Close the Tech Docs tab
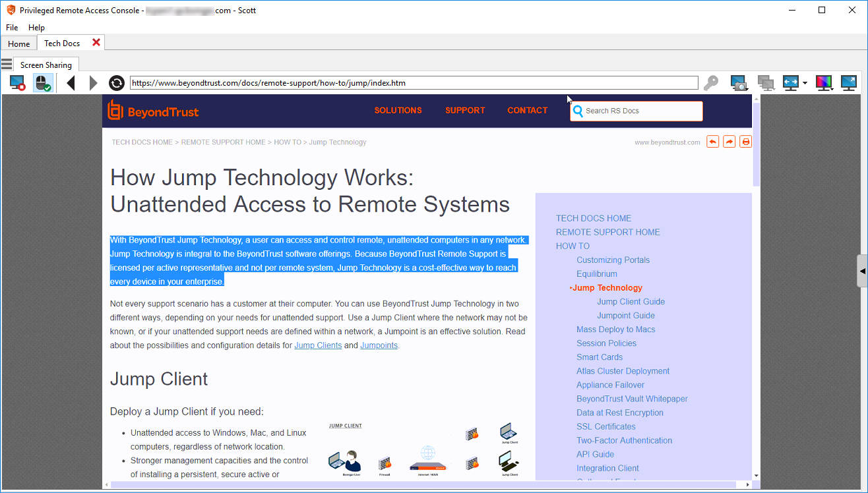The width and height of the screenshot is (868, 493). pos(96,42)
